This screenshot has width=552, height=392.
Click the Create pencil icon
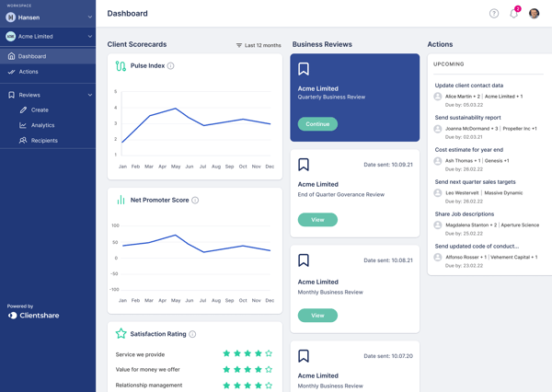pos(23,110)
